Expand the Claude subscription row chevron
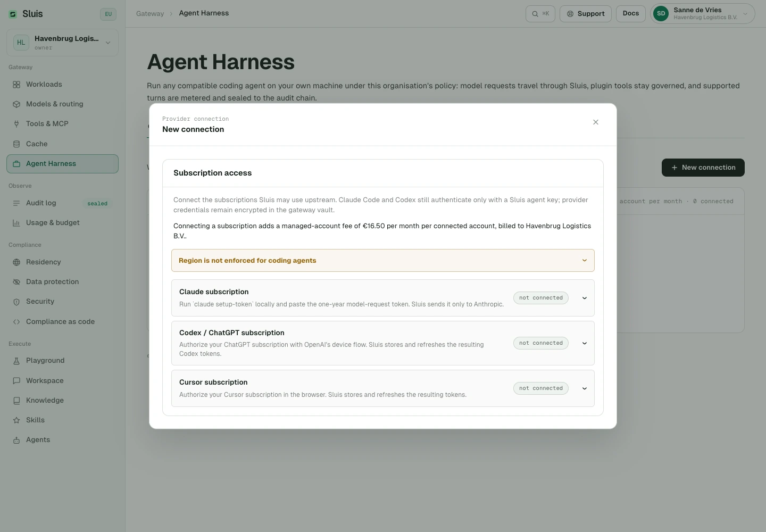The image size is (766, 532). [585, 298]
